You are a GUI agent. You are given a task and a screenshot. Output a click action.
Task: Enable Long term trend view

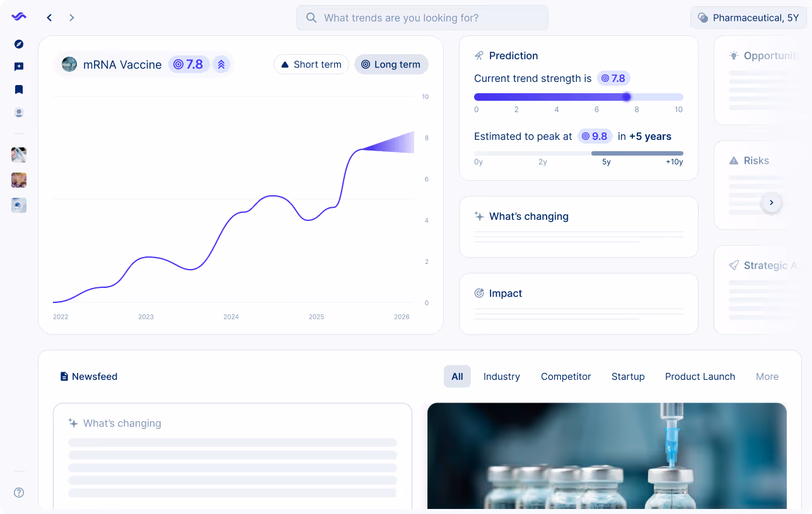click(x=391, y=64)
